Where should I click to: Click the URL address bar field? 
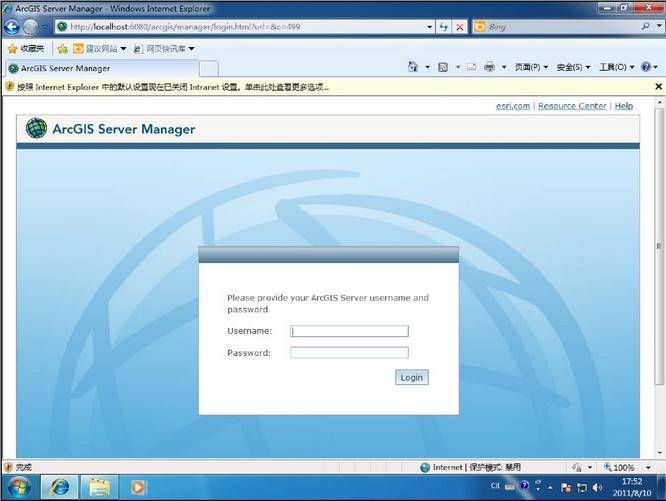pyautogui.click(x=246, y=27)
